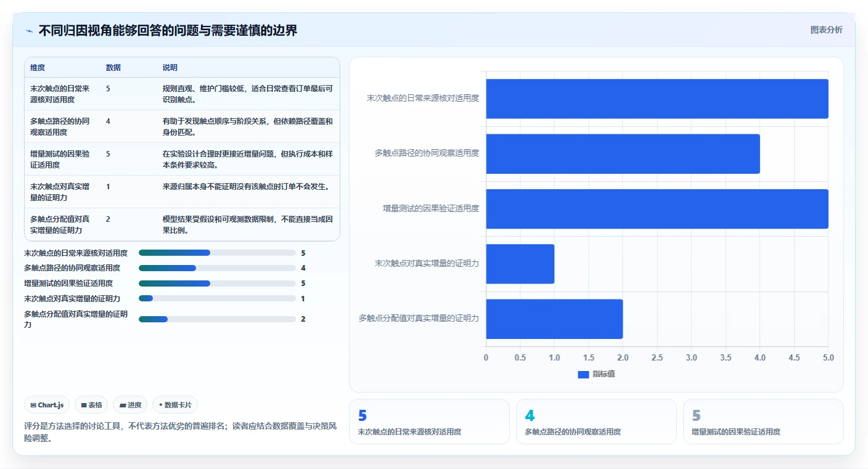
Task: Select the 表格 tag chip
Action: pos(91,405)
